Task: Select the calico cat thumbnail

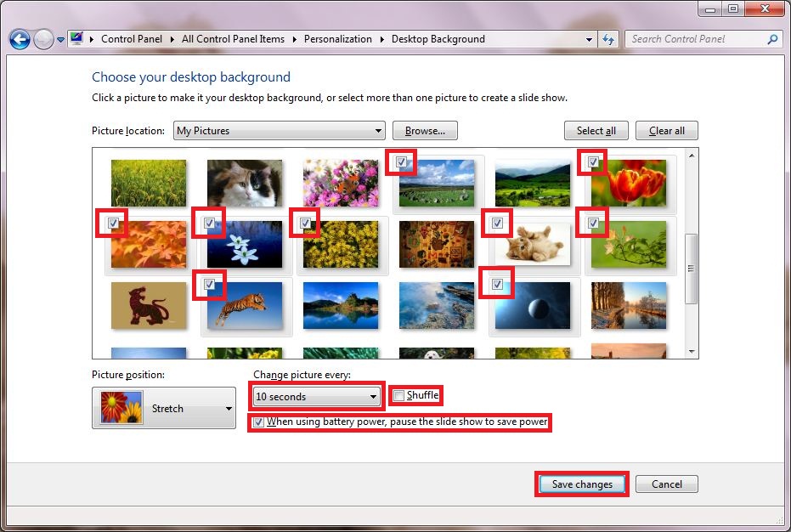Action: click(x=245, y=184)
